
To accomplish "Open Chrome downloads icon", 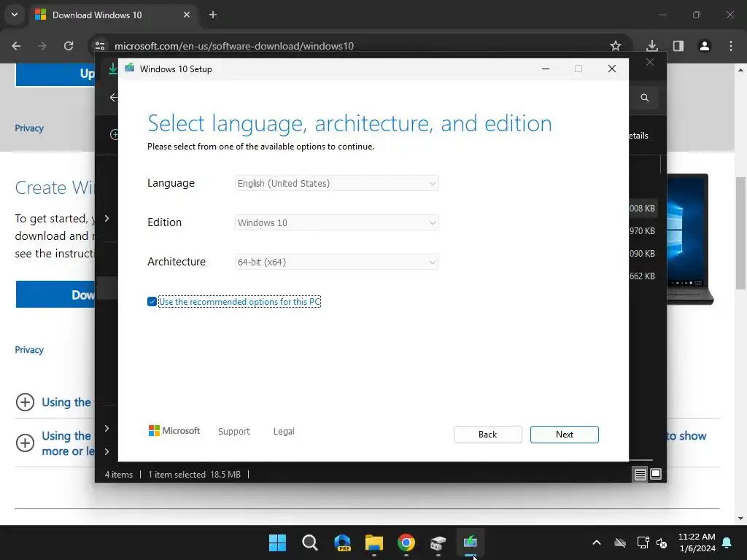I will [x=651, y=46].
